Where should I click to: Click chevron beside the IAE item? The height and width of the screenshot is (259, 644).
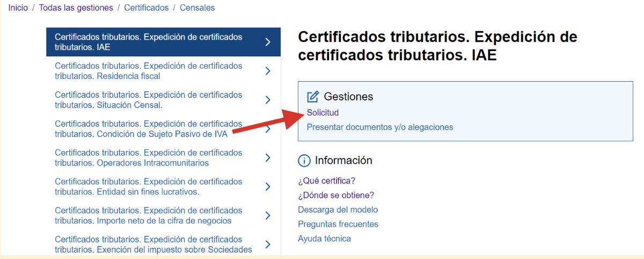(x=268, y=42)
